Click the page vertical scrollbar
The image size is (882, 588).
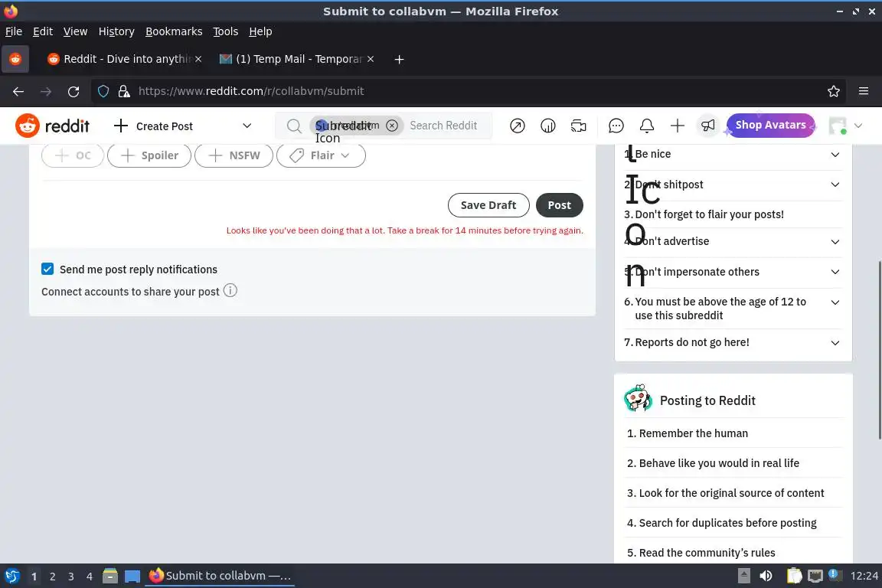[879, 349]
